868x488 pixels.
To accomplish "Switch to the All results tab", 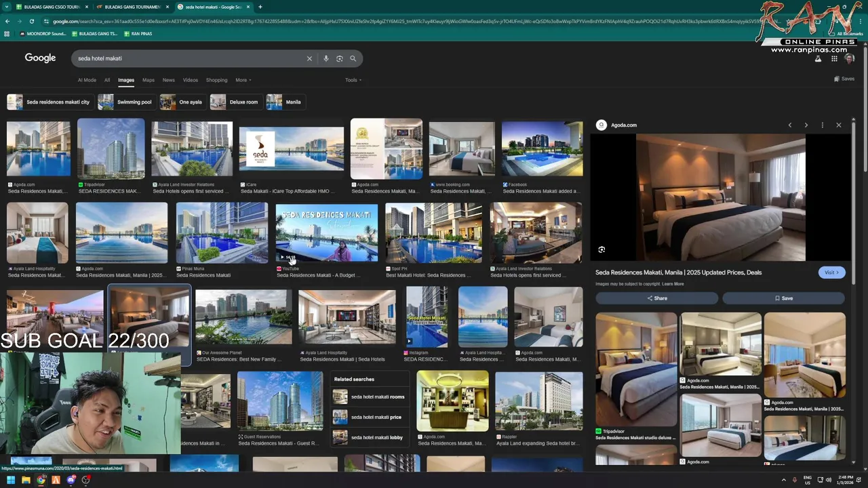I will [107, 80].
